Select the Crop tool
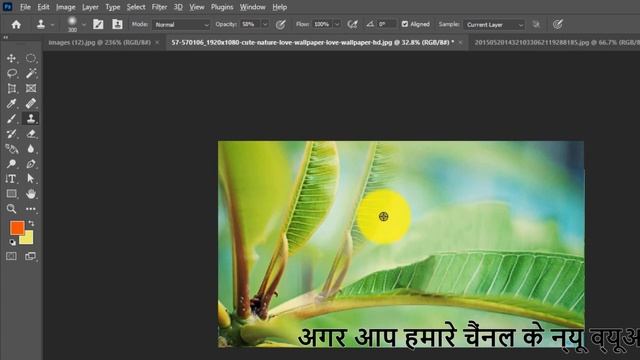 (11, 88)
